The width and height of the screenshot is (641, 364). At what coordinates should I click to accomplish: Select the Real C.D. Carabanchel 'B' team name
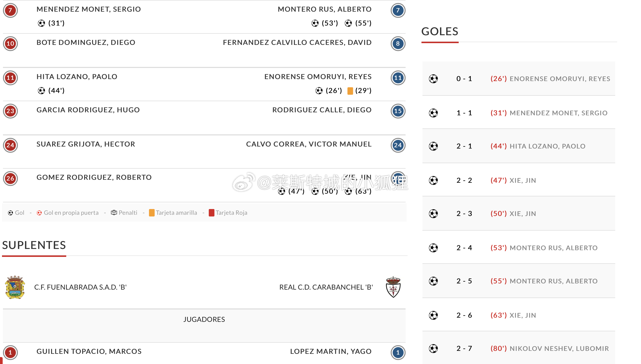[326, 287]
